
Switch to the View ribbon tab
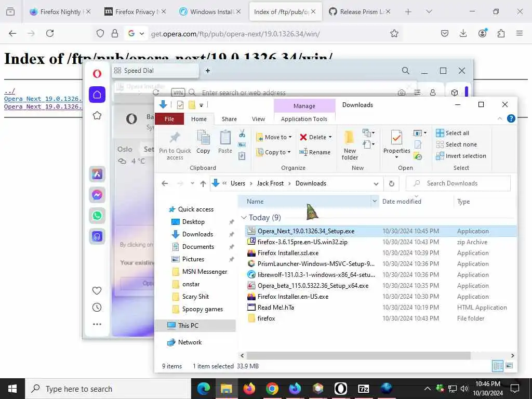click(x=258, y=119)
